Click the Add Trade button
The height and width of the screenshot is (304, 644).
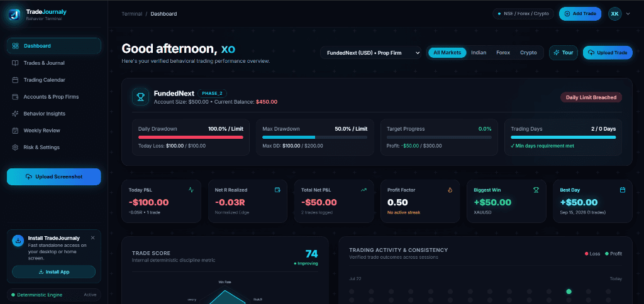click(x=580, y=14)
